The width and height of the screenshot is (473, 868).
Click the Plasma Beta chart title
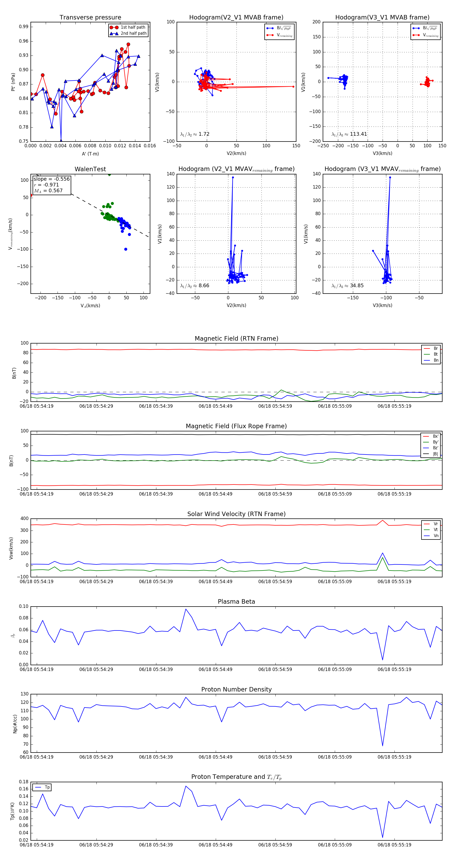pos(236,602)
